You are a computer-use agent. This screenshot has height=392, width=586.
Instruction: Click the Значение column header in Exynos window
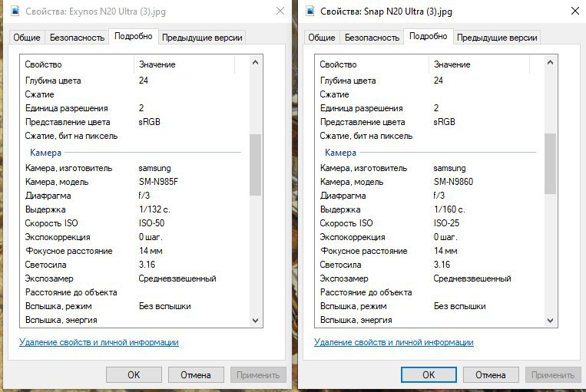[184, 64]
